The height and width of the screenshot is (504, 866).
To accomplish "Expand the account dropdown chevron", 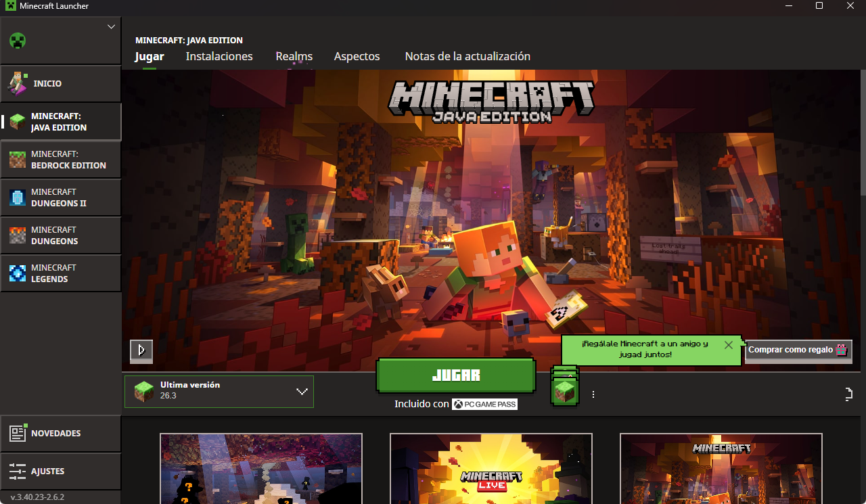I will (x=112, y=26).
